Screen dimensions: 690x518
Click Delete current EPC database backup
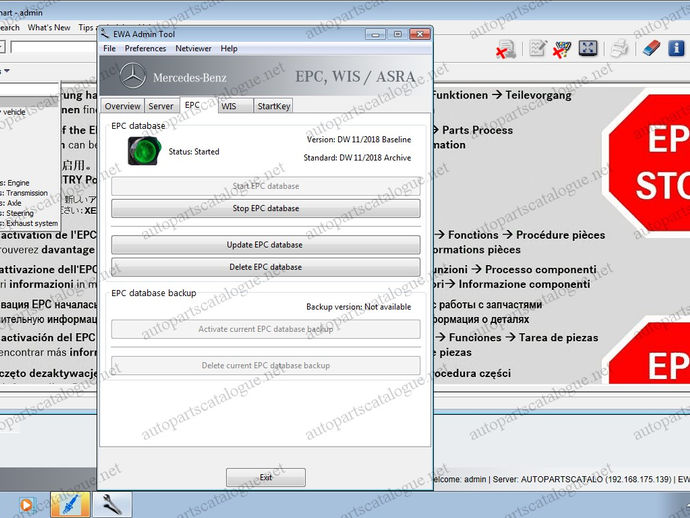pos(266,365)
